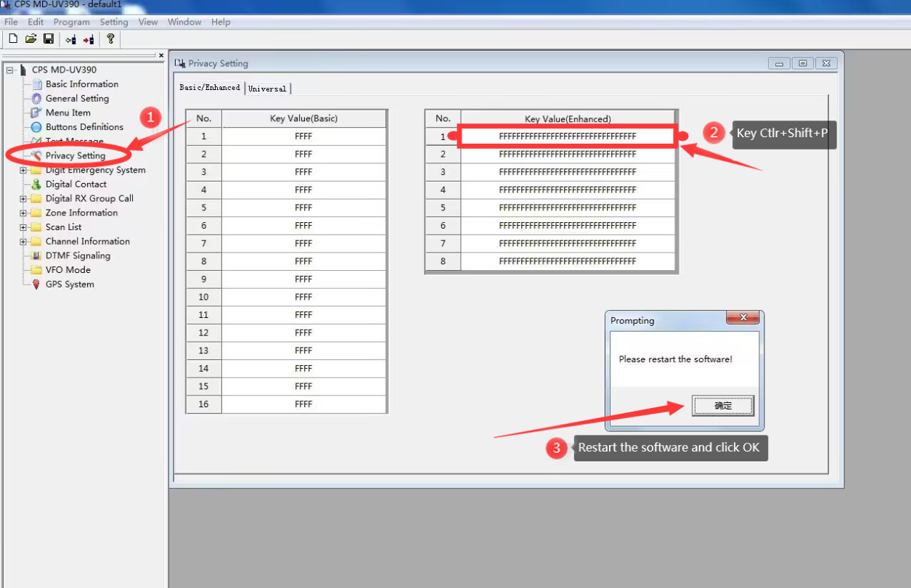911x588 pixels.
Task: Open Digital Contact in the sidebar
Action: (x=75, y=184)
